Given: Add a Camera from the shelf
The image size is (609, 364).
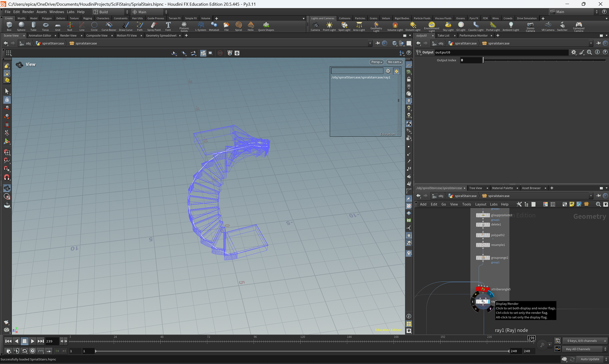Looking at the screenshot, I should coord(315,26).
